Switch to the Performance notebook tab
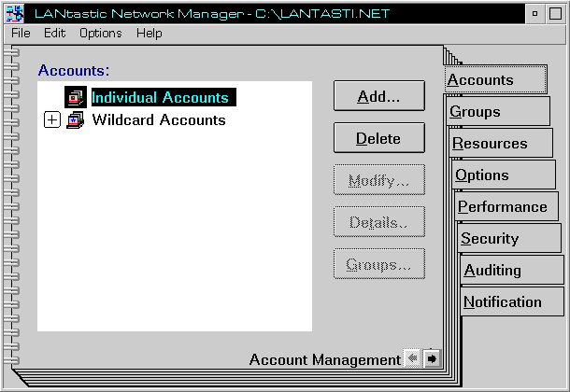570x392 pixels. pyautogui.click(x=506, y=206)
